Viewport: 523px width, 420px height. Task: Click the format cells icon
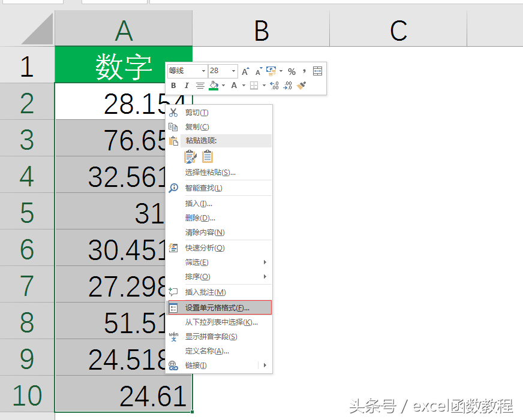173,308
